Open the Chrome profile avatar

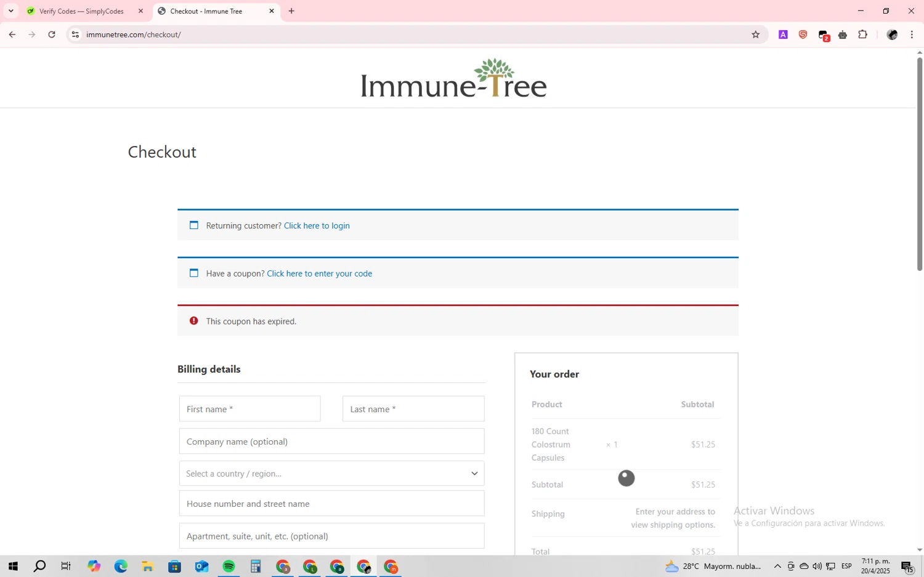click(x=892, y=34)
